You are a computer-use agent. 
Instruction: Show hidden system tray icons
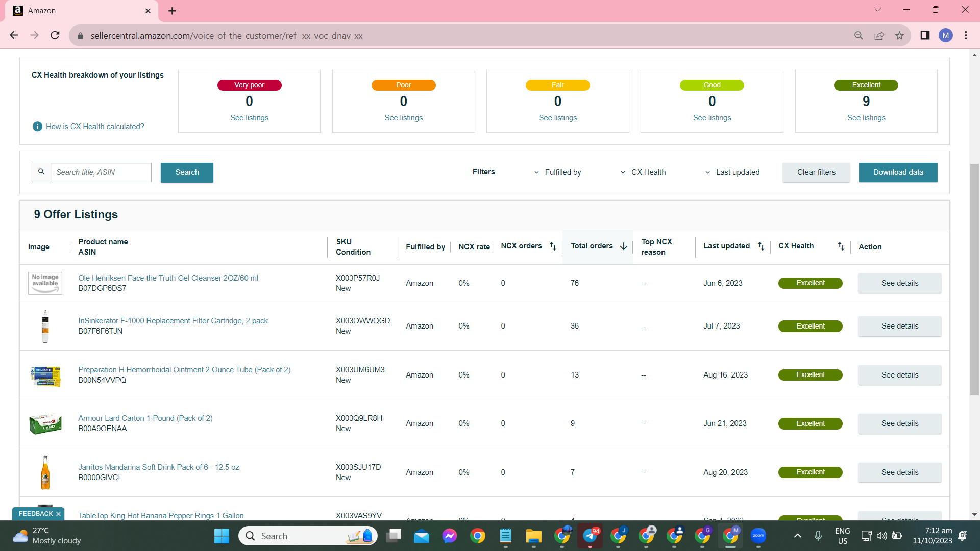[798, 536]
